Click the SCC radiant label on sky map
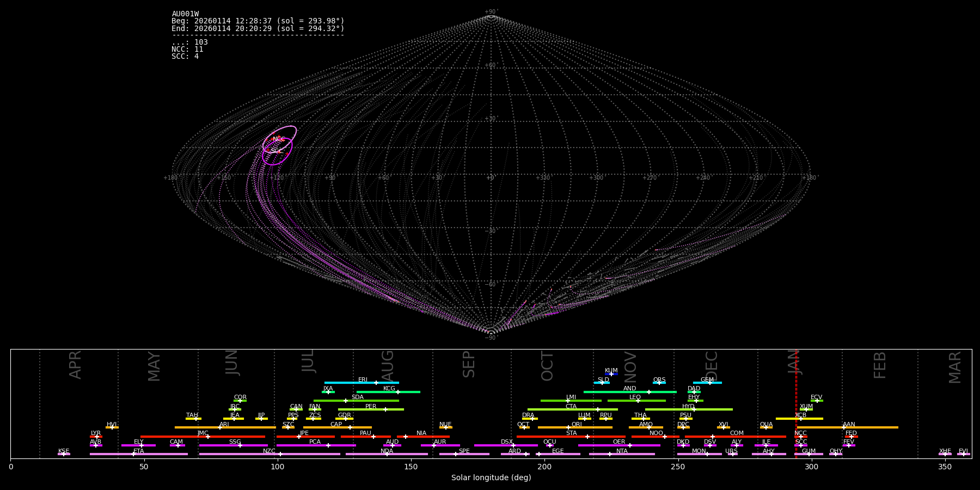The height and width of the screenshot is (490, 980). coord(277,151)
